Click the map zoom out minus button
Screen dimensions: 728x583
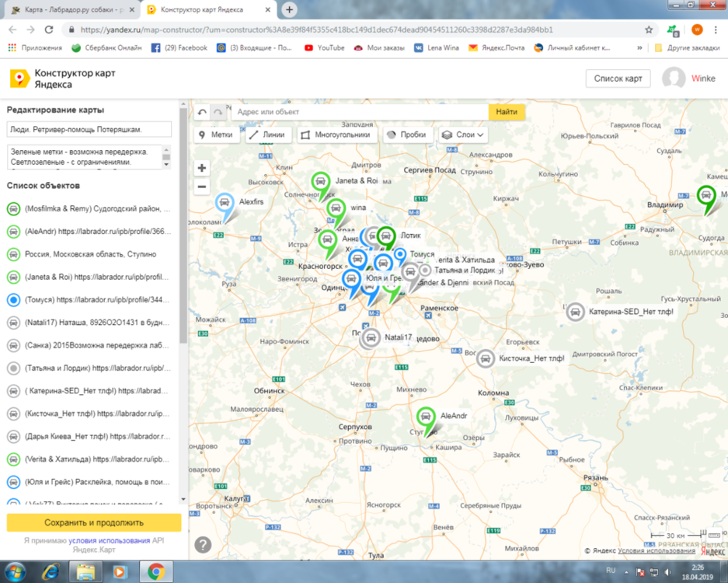(202, 187)
